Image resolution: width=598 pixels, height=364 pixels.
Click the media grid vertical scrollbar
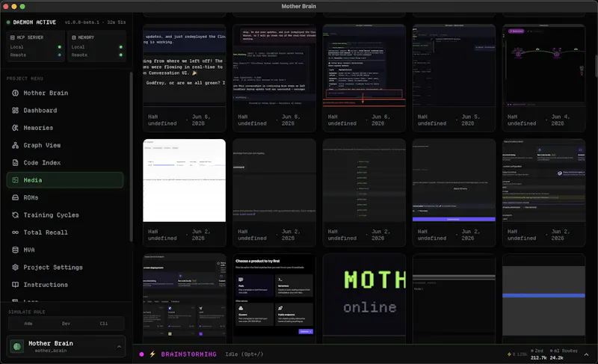coord(596,66)
